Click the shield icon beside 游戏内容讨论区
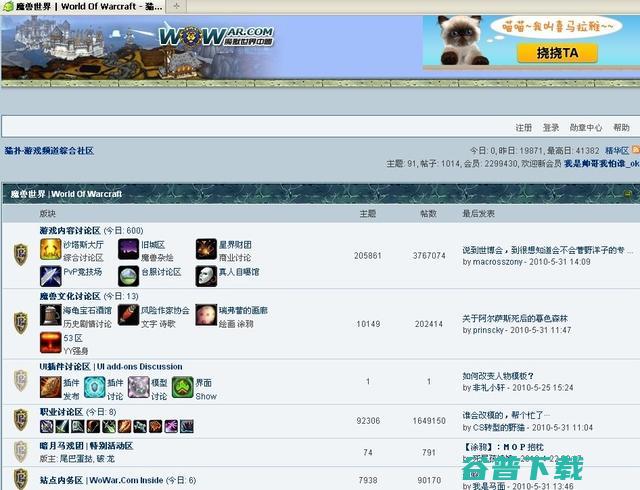 tap(21, 254)
